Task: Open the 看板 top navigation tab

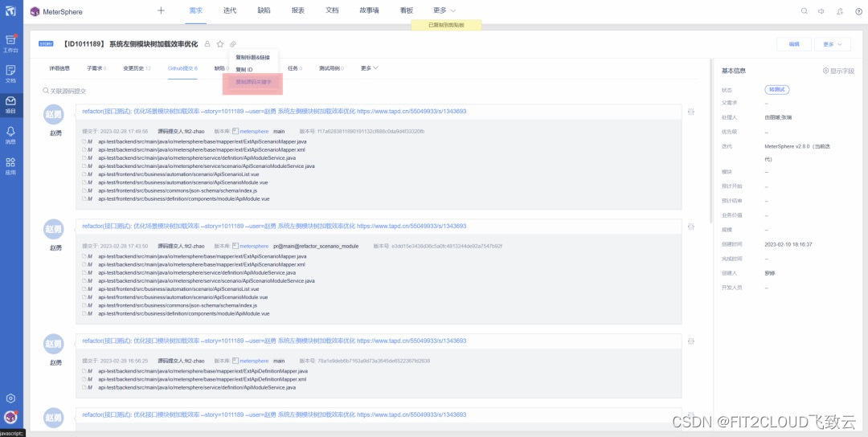Action: tap(407, 10)
